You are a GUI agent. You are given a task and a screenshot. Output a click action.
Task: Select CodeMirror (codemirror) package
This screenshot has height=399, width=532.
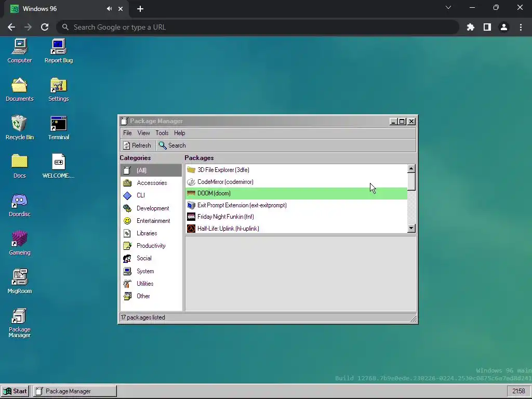pyautogui.click(x=296, y=182)
